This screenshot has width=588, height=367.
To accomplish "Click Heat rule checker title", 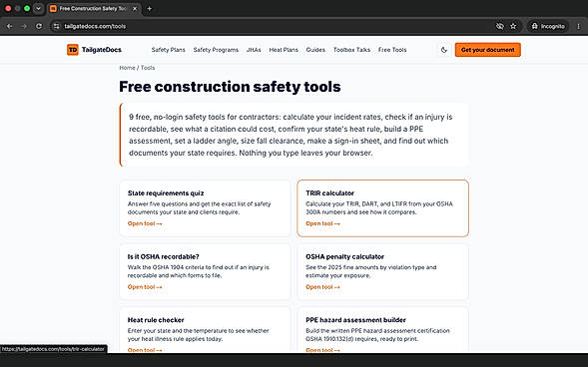I will tap(156, 320).
